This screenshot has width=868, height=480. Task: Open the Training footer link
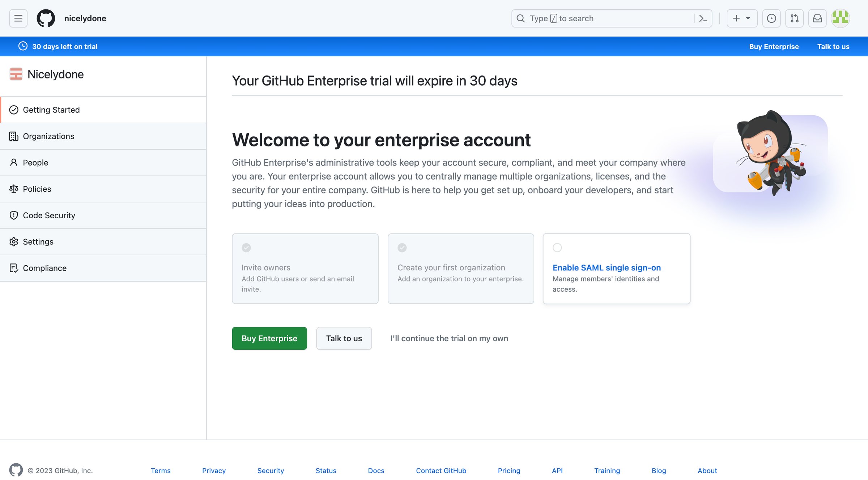point(607,471)
